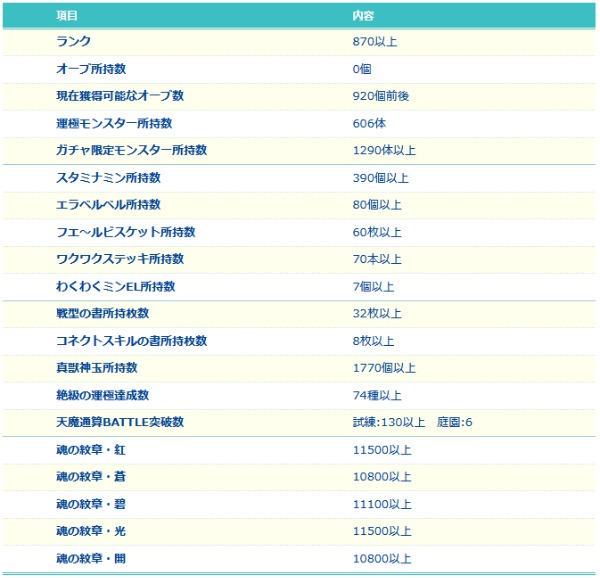Click the value 70本以上
Image resolution: width=600 pixels, height=578 pixels.
click(377, 259)
